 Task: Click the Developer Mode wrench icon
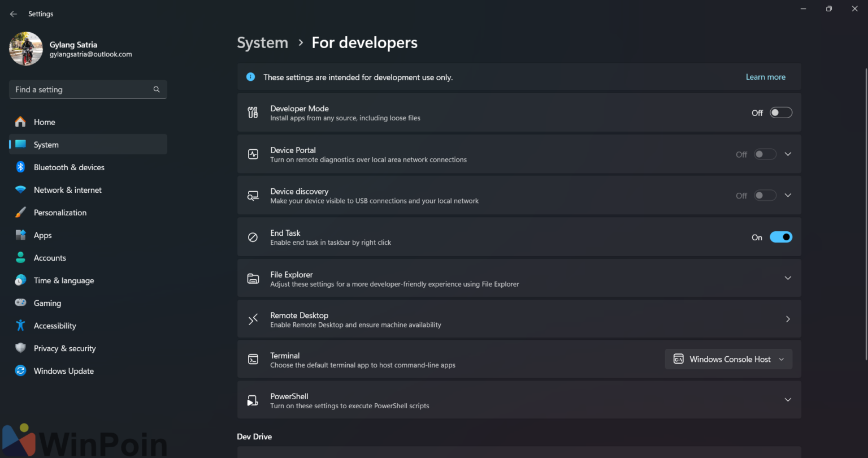tap(253, 112)
